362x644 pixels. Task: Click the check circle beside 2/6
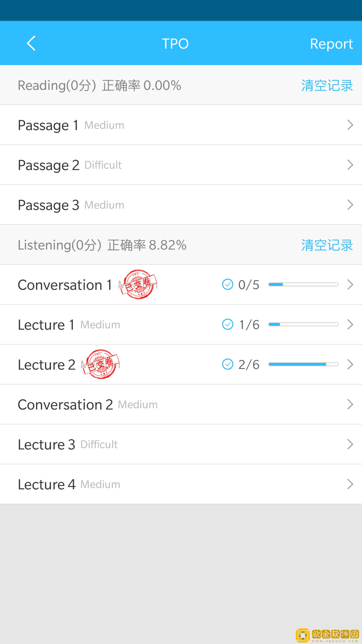228,364
